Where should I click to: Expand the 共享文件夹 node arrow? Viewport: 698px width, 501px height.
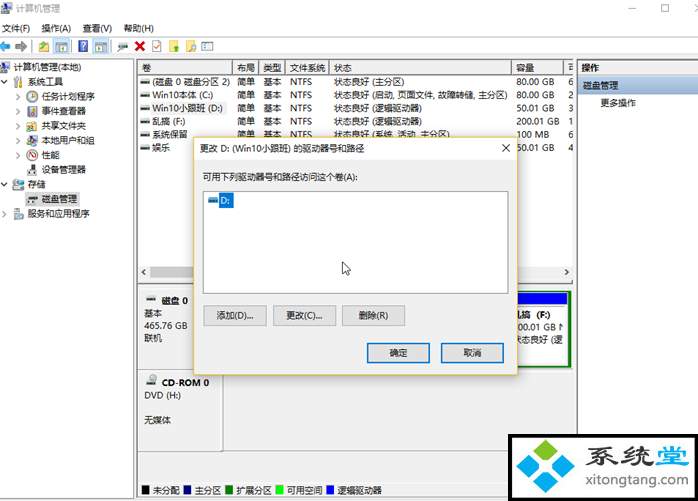[18, 126]
